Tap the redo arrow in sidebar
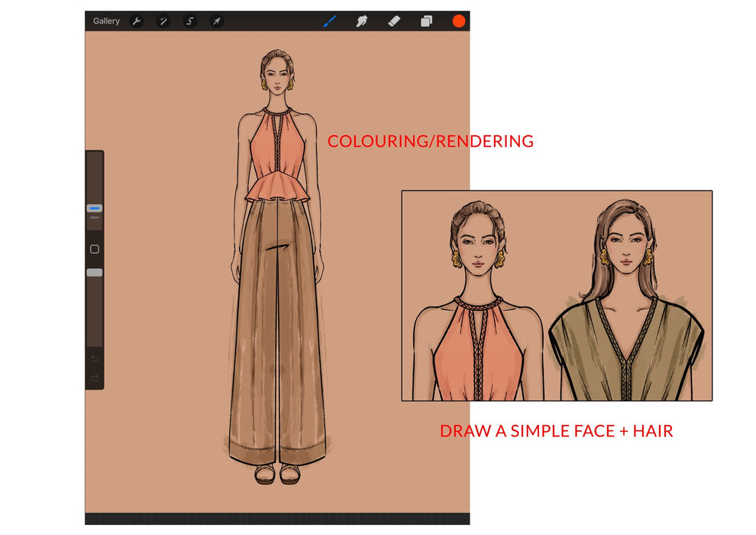The width and height of the screenshot is (756, 535). 93,378
